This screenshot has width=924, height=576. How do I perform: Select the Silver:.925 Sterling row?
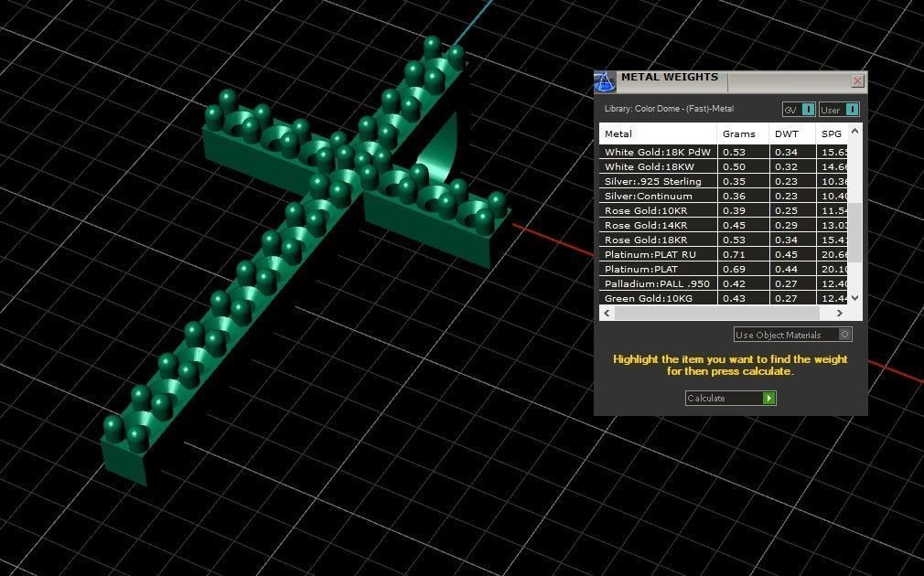coord(723,181)
